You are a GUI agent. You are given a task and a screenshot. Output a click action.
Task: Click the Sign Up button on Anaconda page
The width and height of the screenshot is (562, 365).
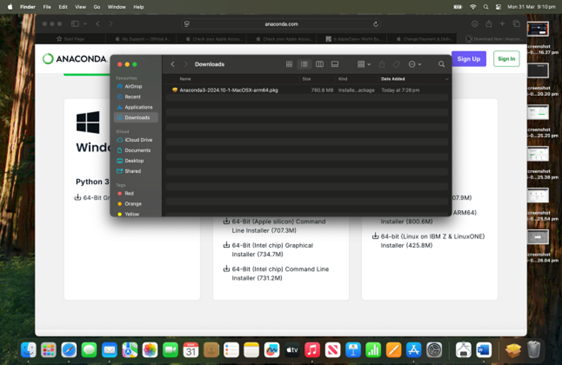[468, 59]
